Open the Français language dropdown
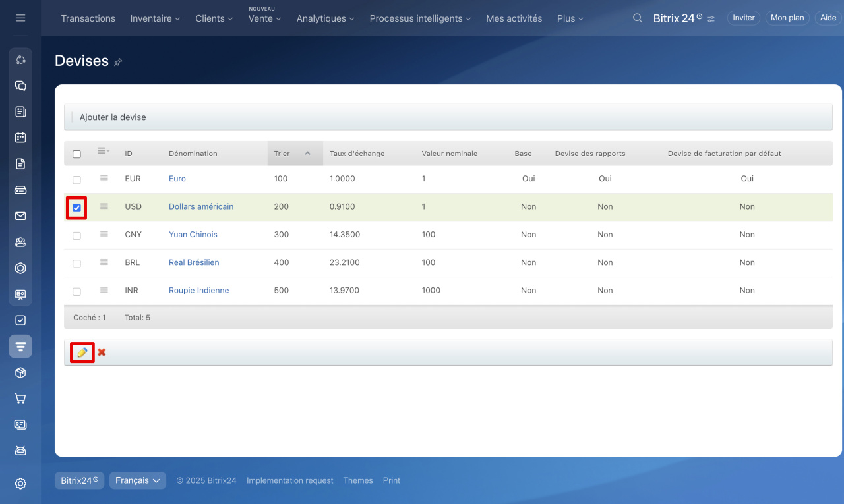This screenshot has width=844, height=504. [x=138, y=480]
